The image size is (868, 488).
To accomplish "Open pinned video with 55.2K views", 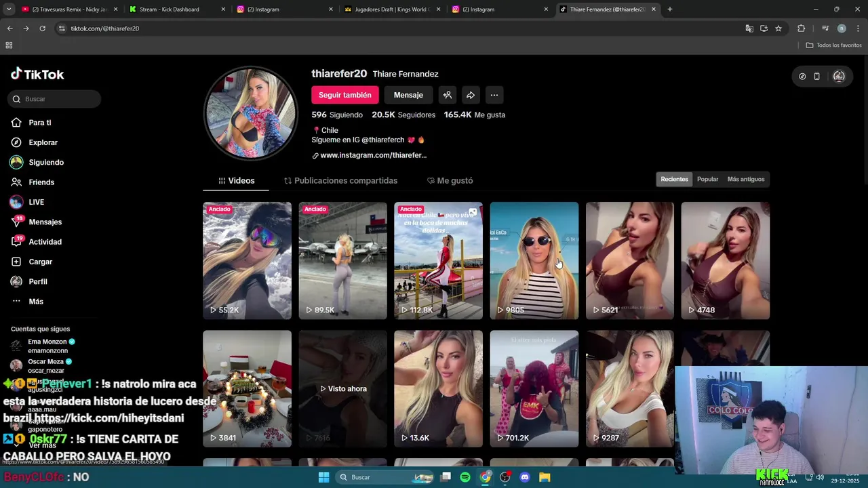I will click(x=247, y=260).
